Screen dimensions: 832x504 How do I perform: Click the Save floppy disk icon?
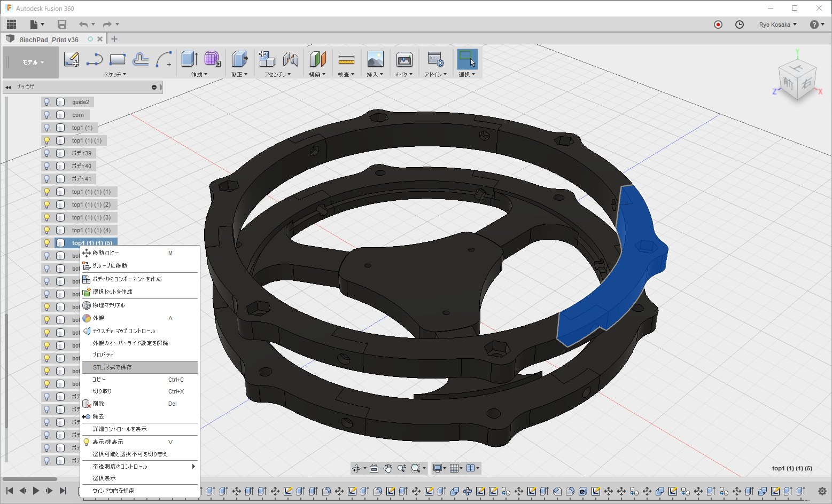point(62,25)
